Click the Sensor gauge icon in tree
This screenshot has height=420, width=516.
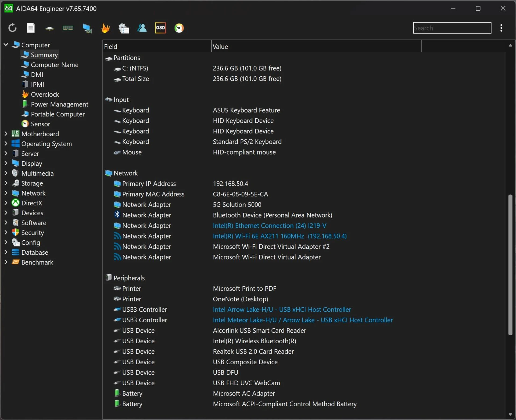pos(25,124)
